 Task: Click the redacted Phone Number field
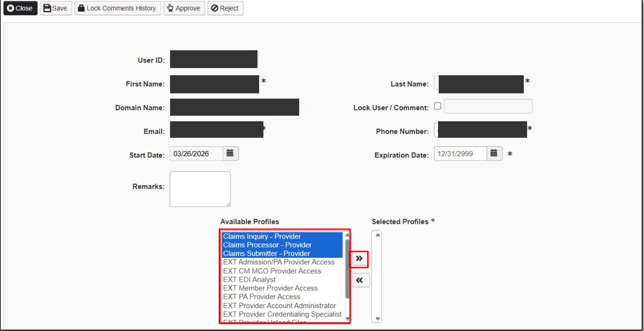click(x=482, y=130)
